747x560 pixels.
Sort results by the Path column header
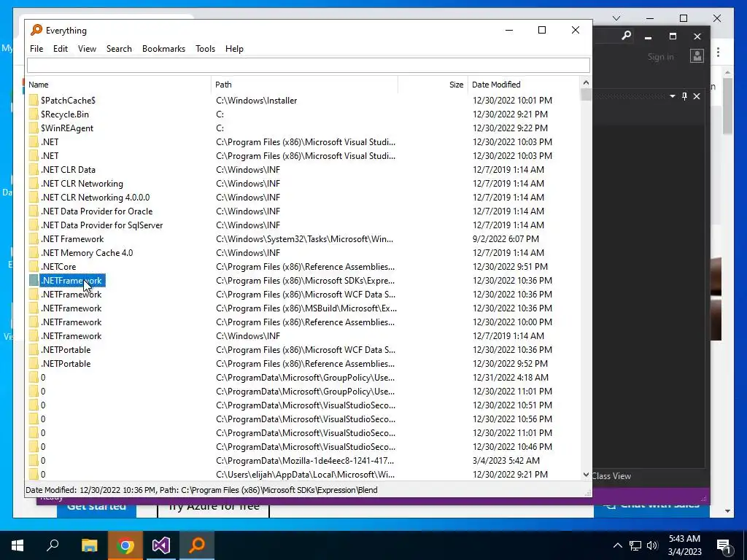point(304,85)
